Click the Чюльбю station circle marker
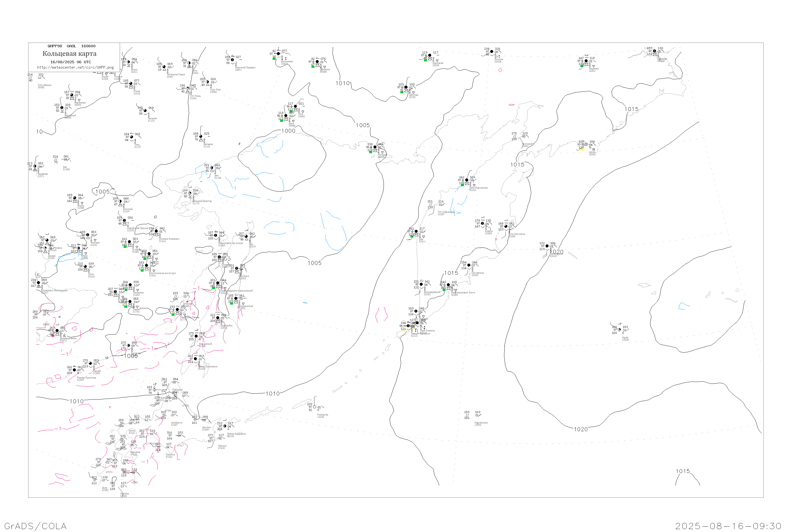Screen dimensions: 798x532 [x=145, y=111]
